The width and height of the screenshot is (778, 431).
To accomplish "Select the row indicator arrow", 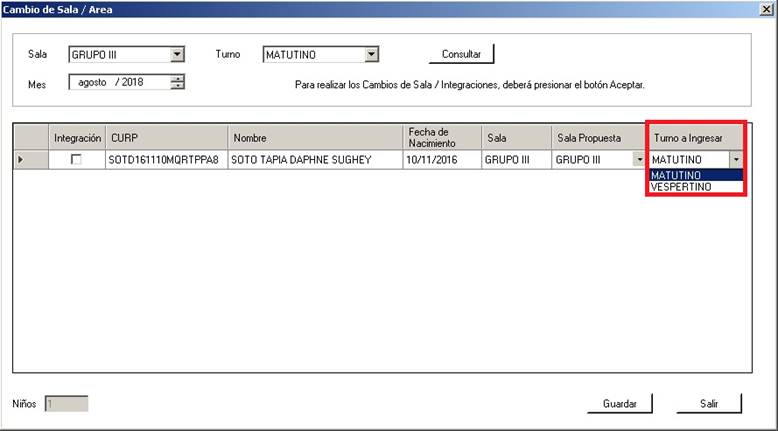I will (22, 159).
